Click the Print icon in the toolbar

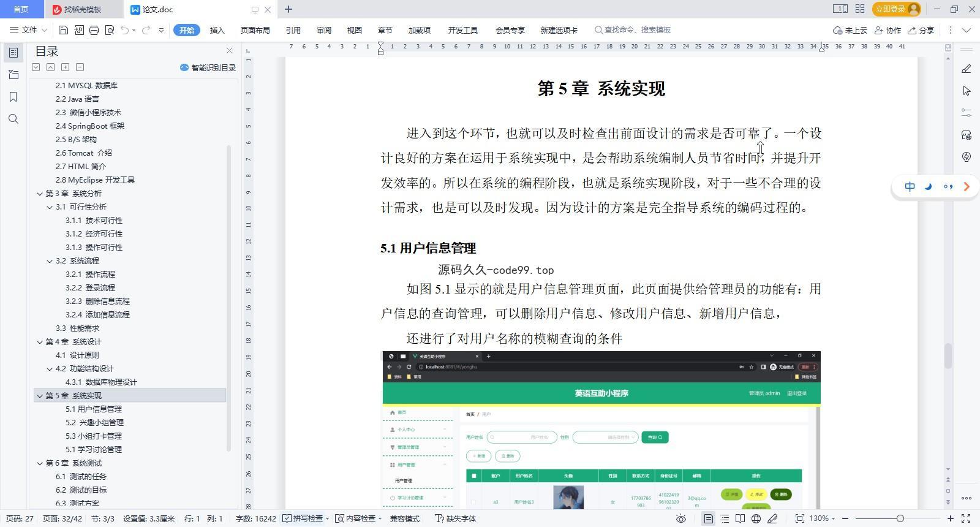coord(94,30)
